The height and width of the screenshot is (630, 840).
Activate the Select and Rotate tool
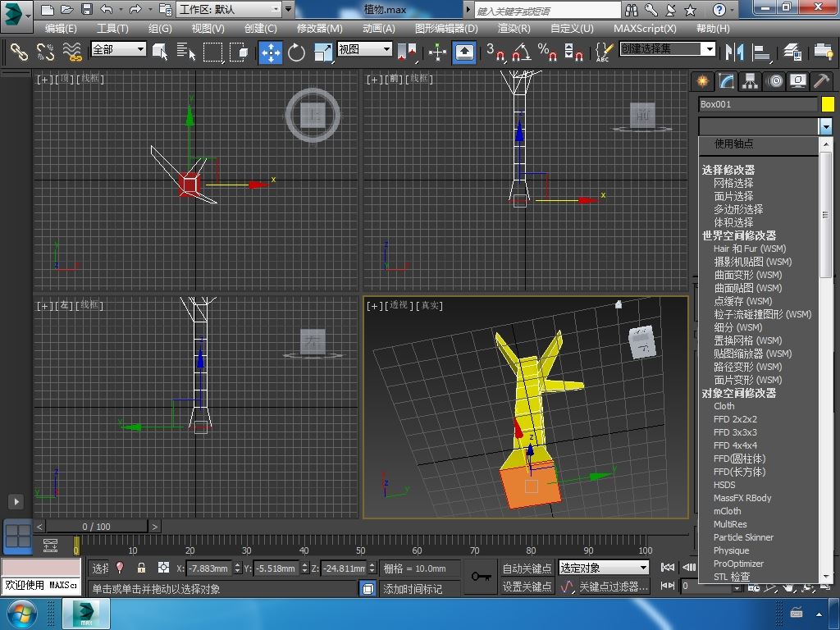296,52
